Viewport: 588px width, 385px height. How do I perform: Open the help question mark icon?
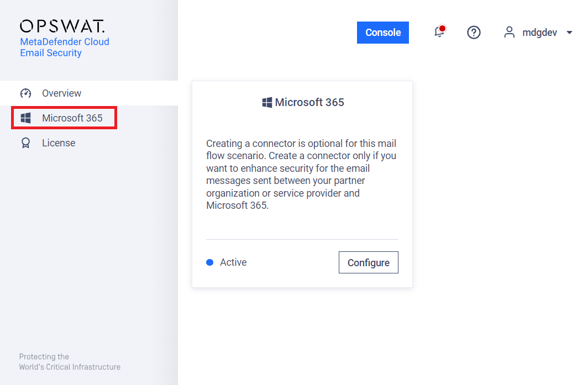tap(474, 32)
